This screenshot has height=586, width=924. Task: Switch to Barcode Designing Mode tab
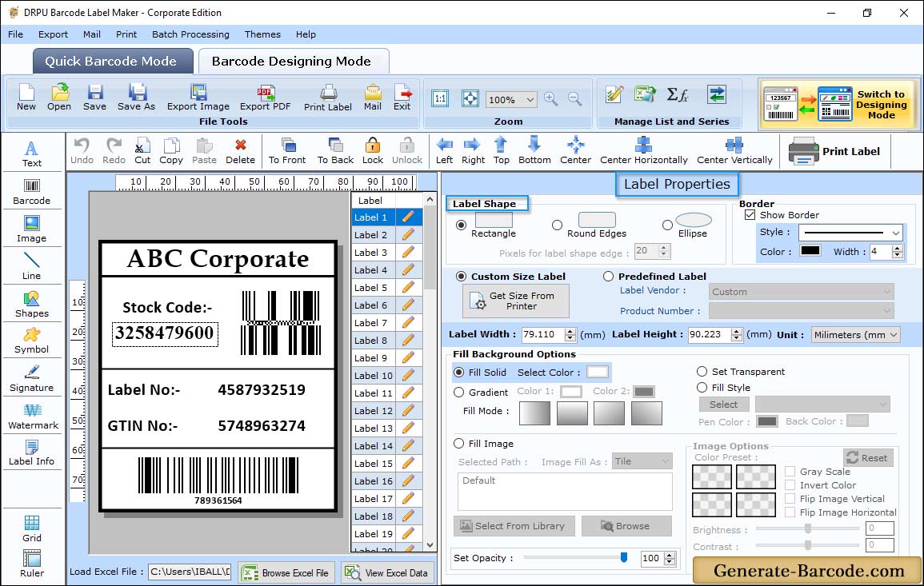293,62
